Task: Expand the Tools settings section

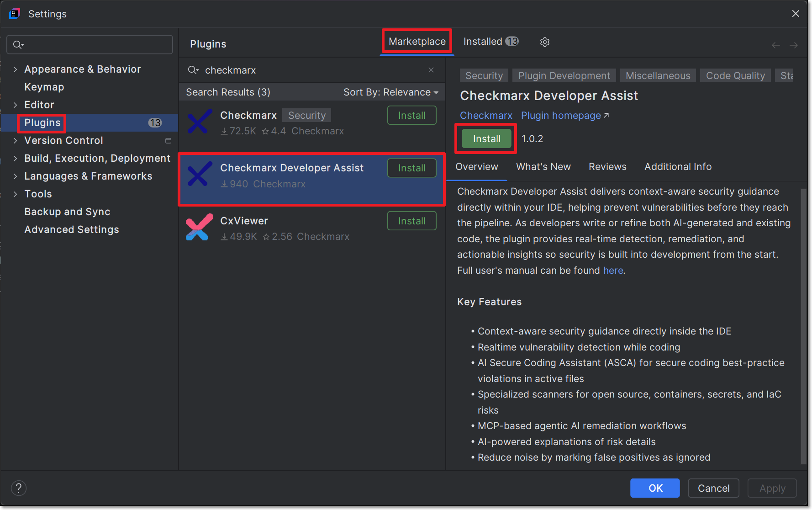Action: pos(15,194)
